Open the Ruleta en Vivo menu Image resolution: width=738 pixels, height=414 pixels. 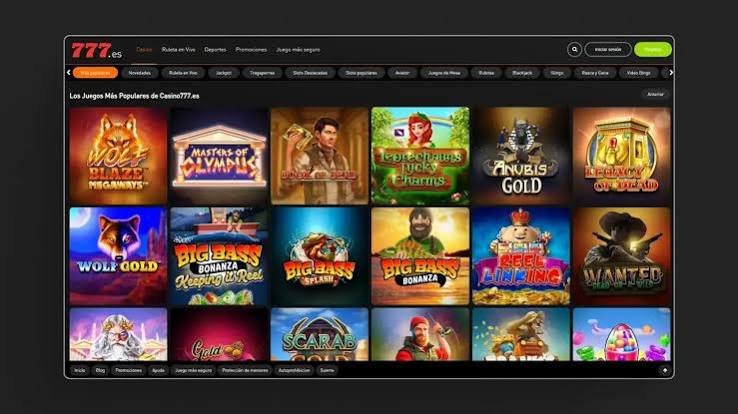[x=178, y=49]
